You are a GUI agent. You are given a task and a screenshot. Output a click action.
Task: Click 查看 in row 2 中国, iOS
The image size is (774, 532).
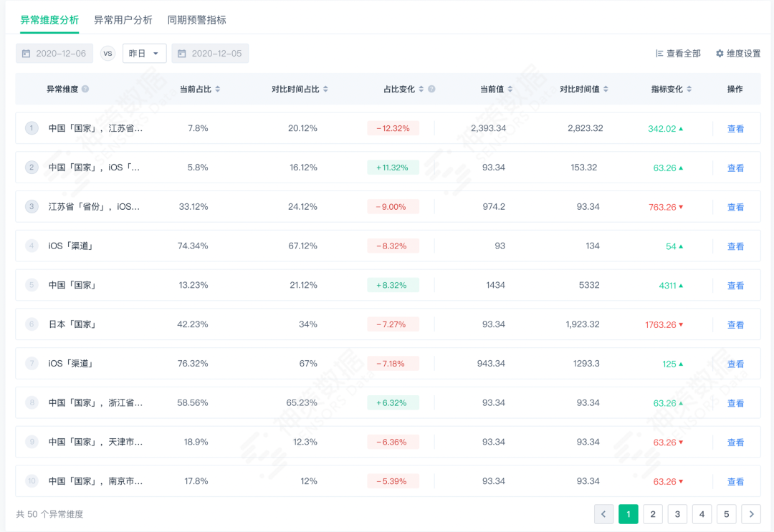[735, 168]
